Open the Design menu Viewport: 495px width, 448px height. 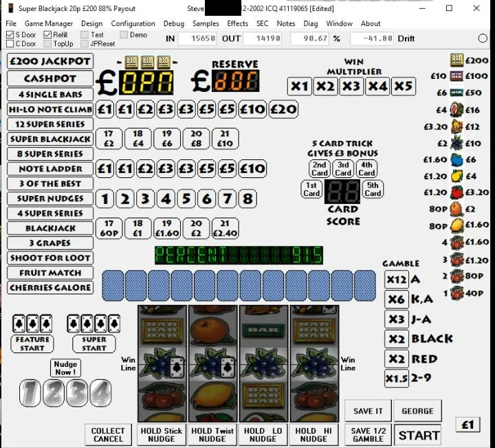[x=92, y=23]
